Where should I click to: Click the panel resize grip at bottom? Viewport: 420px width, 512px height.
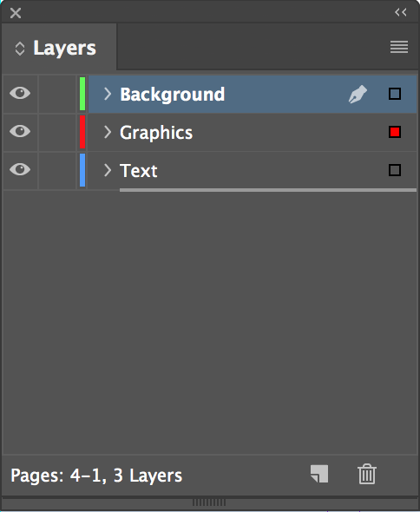pyautogui.click(x=209, y=502)
